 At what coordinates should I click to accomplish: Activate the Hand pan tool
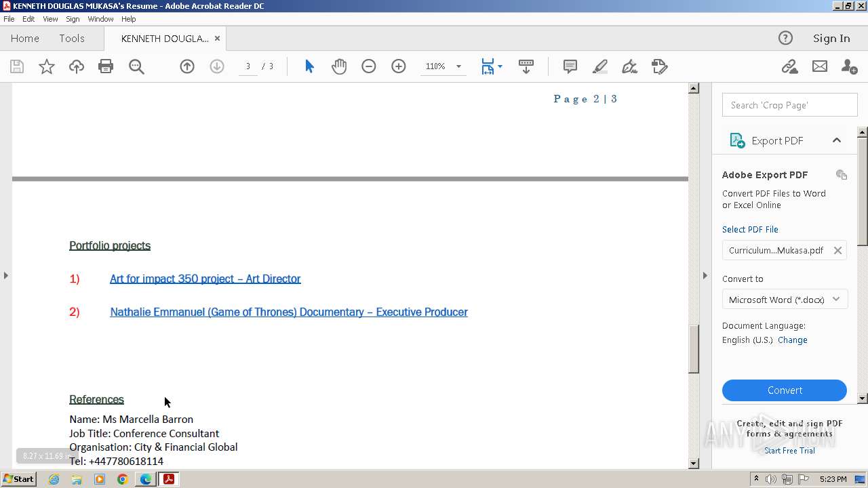(339, 66)
